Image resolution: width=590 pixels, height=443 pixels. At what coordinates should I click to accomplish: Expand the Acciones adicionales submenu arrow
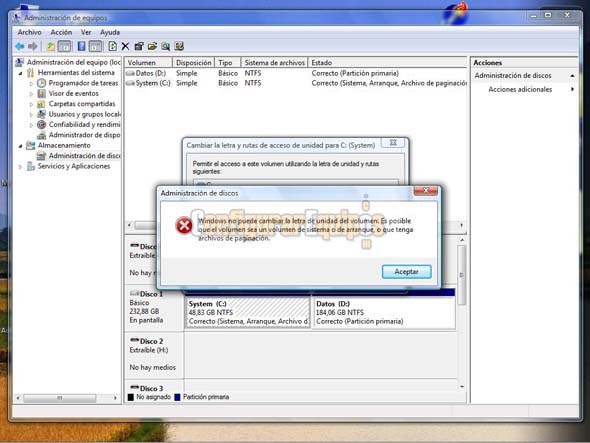572,89
